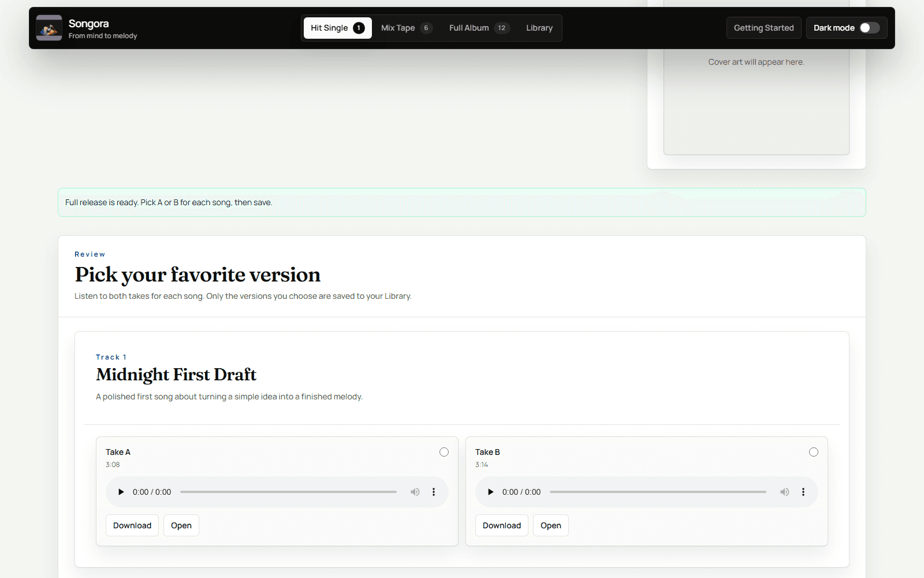Viewport: 924px width, 578px height.
Task: Open the Library tab
Action: (x=539, y=28)
